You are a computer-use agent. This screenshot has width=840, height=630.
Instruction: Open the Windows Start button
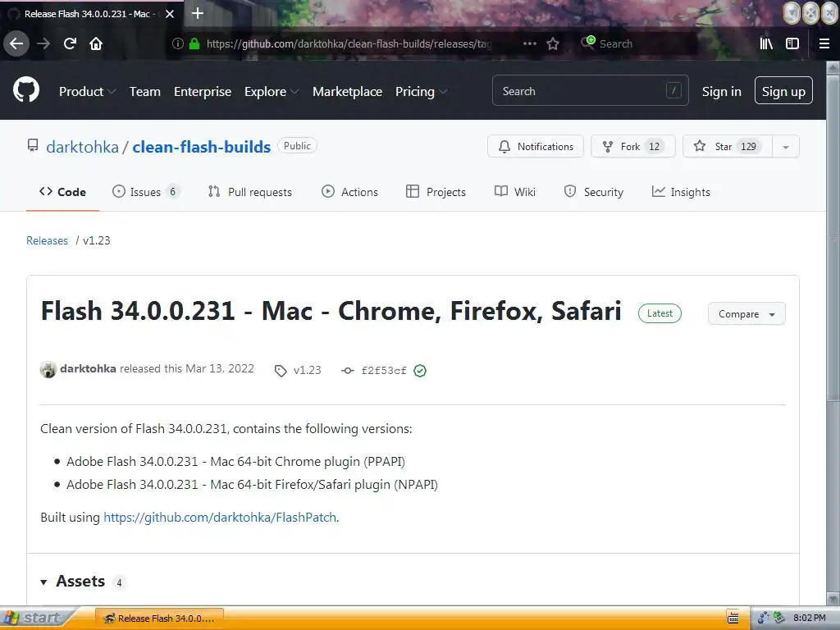33,619
